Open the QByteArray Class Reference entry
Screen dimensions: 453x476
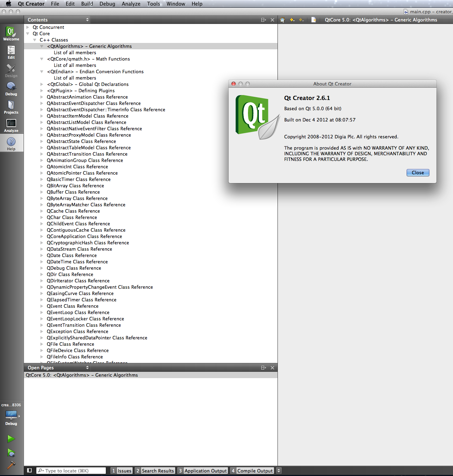coord(77,199)
